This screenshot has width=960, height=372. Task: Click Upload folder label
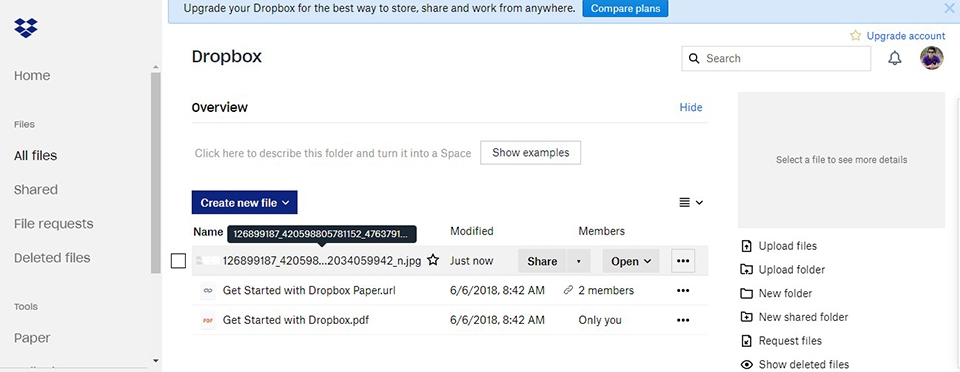click(x=792, y=270)
